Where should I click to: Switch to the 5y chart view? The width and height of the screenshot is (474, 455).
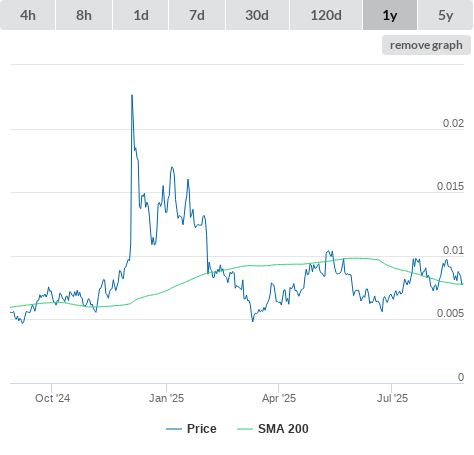tap(446, 15)
